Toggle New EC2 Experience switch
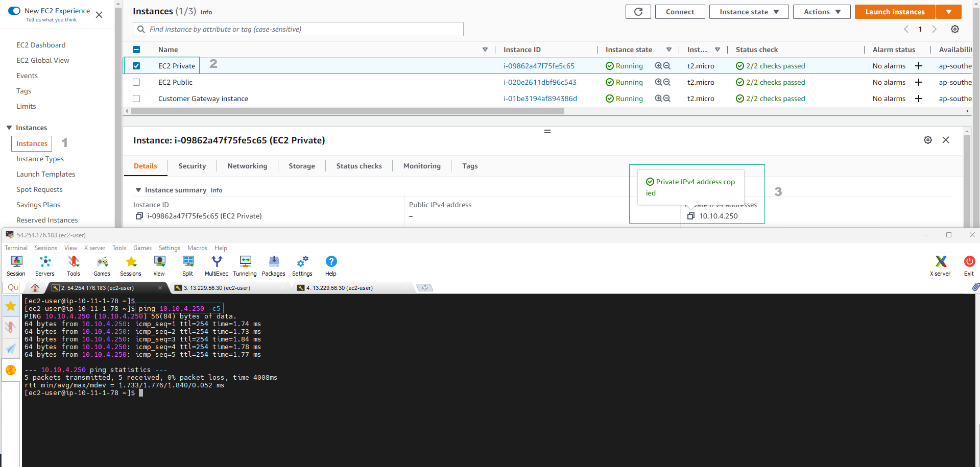 point(14,11)
